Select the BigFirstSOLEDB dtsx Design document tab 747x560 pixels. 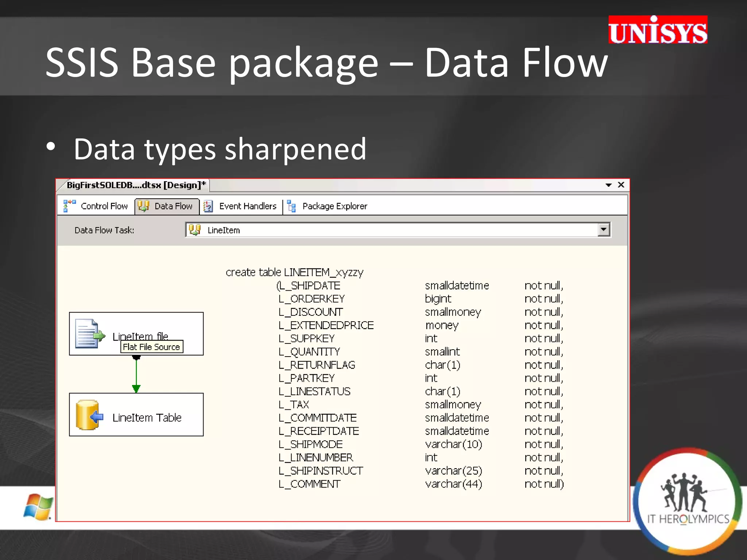click(x=136, y=185)
